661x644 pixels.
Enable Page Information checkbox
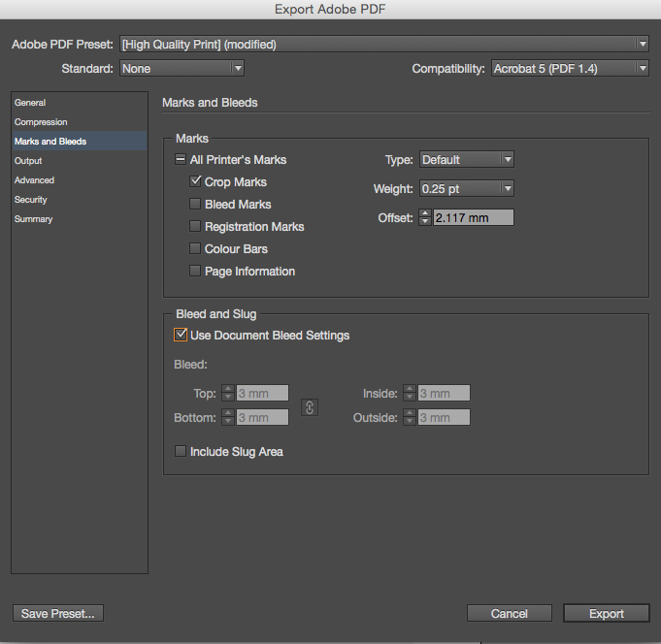(195, 271)
